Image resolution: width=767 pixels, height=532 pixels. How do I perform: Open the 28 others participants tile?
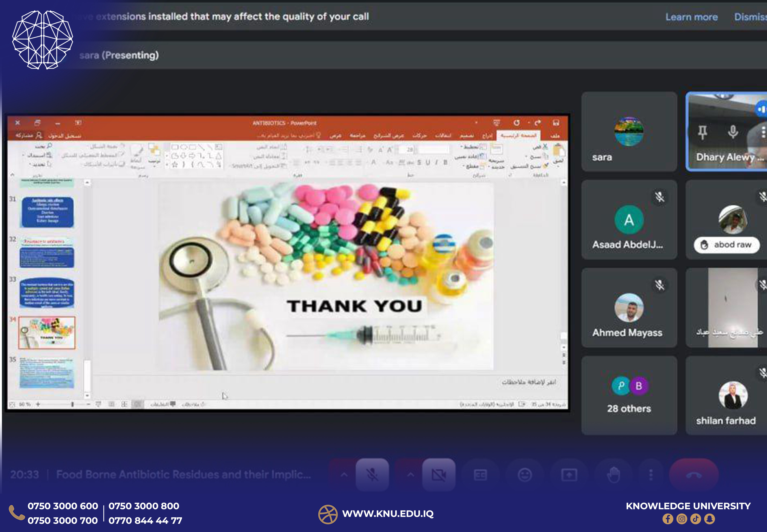coord(629,395)
